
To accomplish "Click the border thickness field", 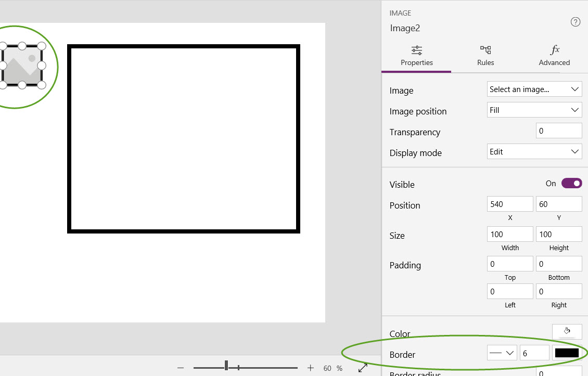I will 534,353.
